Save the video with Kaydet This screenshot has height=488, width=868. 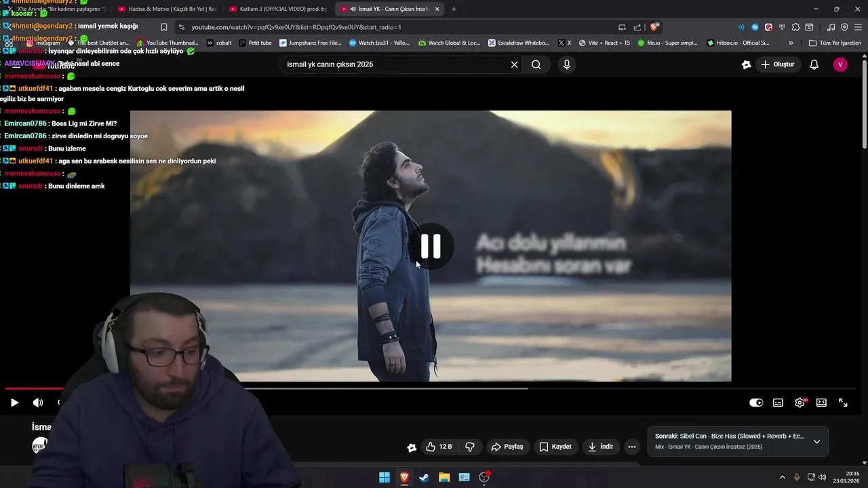click(555, 447)
